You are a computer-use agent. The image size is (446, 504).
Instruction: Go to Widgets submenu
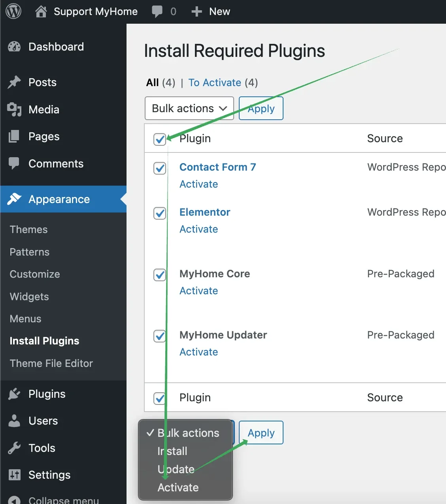29,297
